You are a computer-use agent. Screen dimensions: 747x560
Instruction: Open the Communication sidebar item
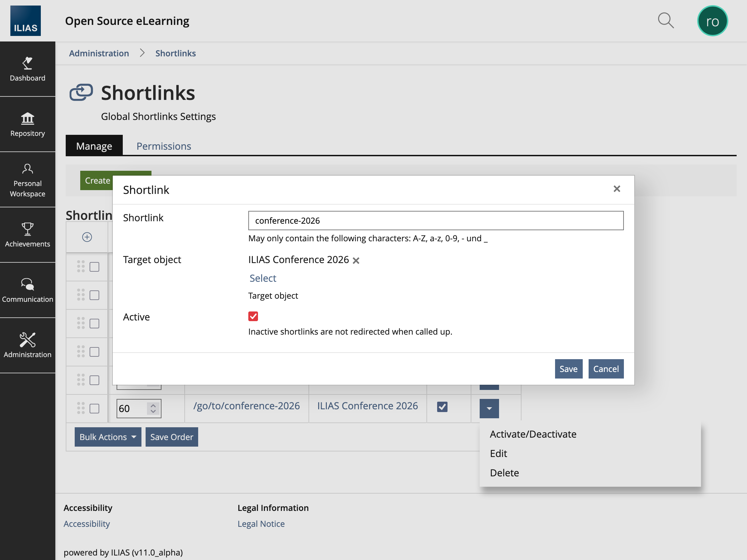(x=28, y=290)
